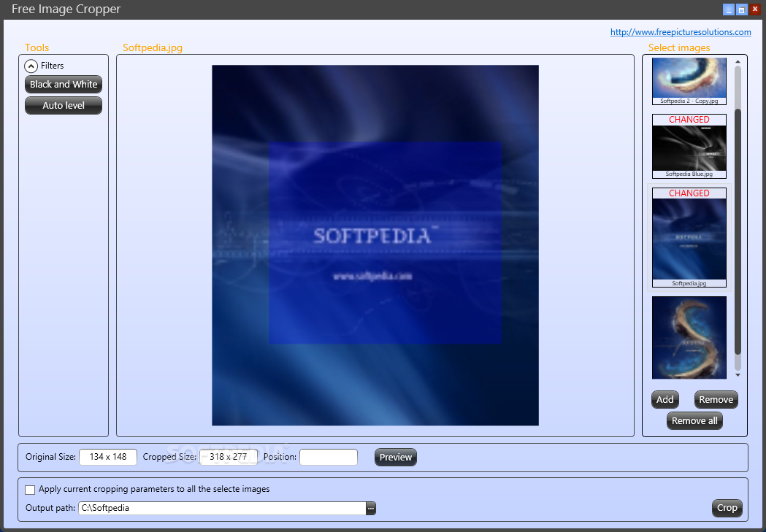
Task: Click the Remove all button
Action: [694, 421]
